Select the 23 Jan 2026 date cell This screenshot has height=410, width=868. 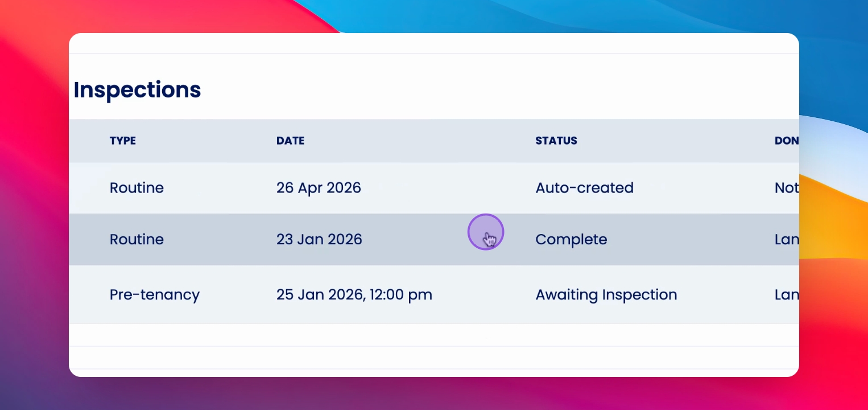point(319,239)
